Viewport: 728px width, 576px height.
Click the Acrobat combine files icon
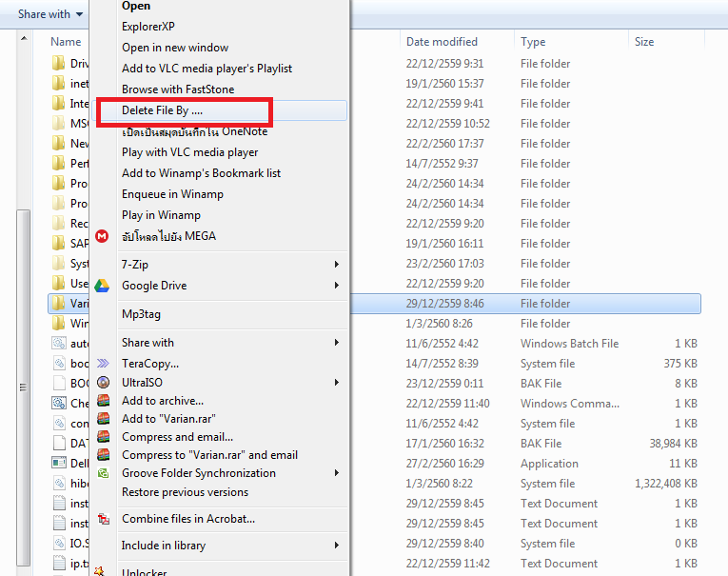[x=104, y=519]
